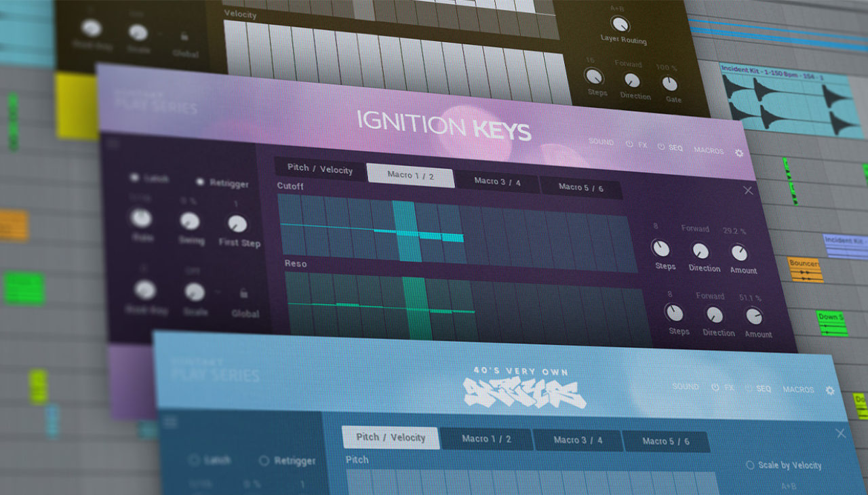Toggle the FX power switch in Ignition Keys
This screenshot has width=868, height=495.
pyautogui.click(x=629, y=144)
